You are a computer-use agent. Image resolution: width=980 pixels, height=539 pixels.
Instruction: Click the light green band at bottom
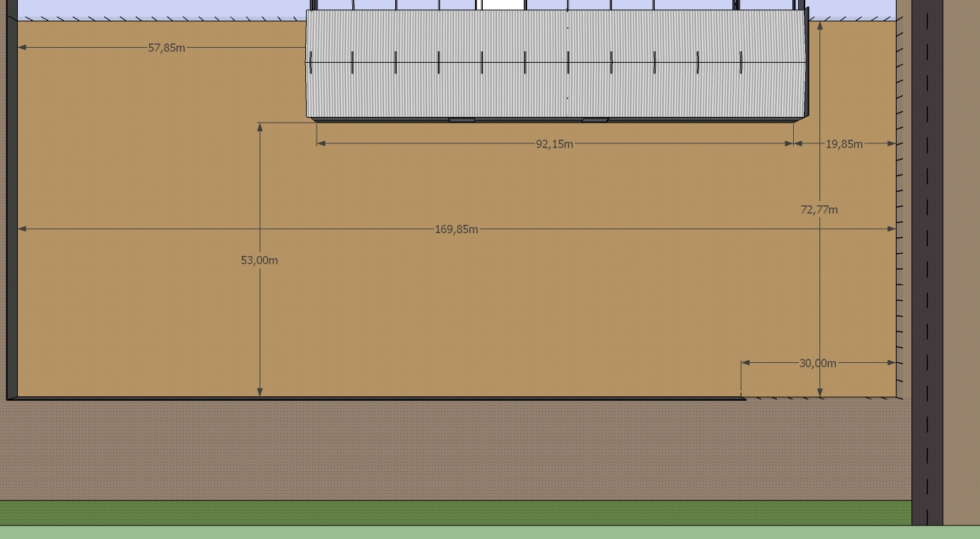point(490,533)
